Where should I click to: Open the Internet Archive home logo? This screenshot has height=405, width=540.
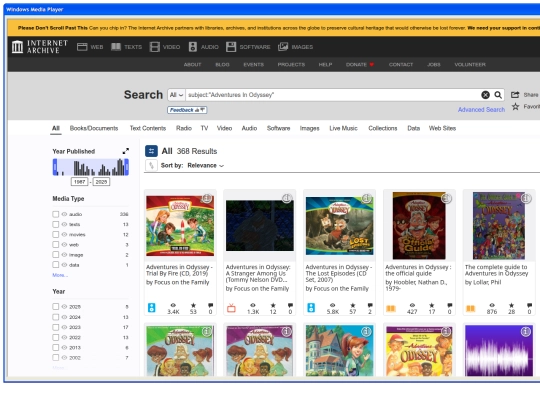click(39, 47)
